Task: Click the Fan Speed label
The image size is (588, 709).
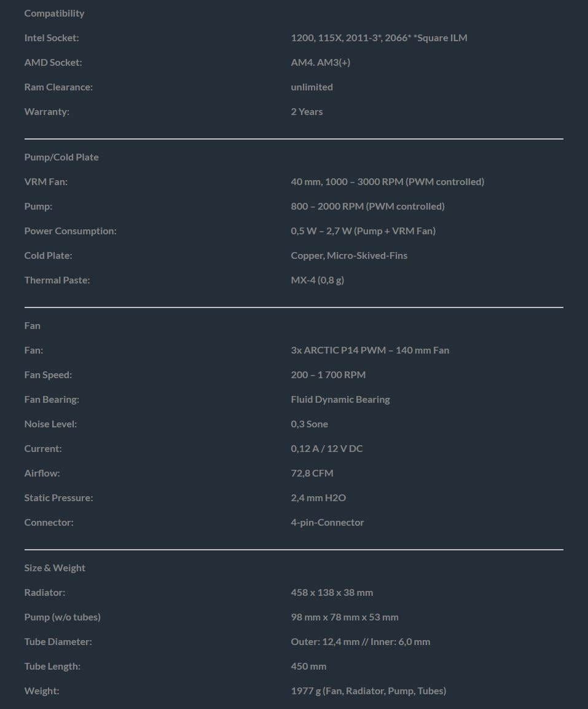Action: [x=48, y=374]
